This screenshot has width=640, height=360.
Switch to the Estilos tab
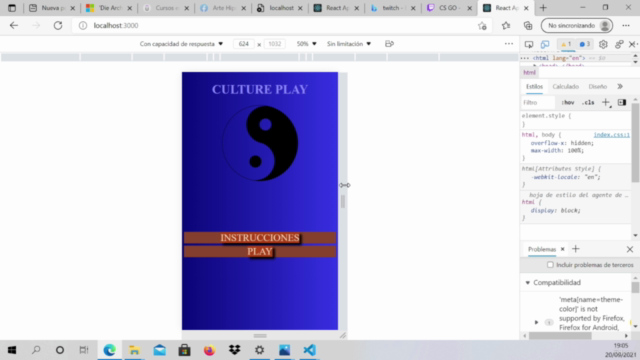[534, 87]
